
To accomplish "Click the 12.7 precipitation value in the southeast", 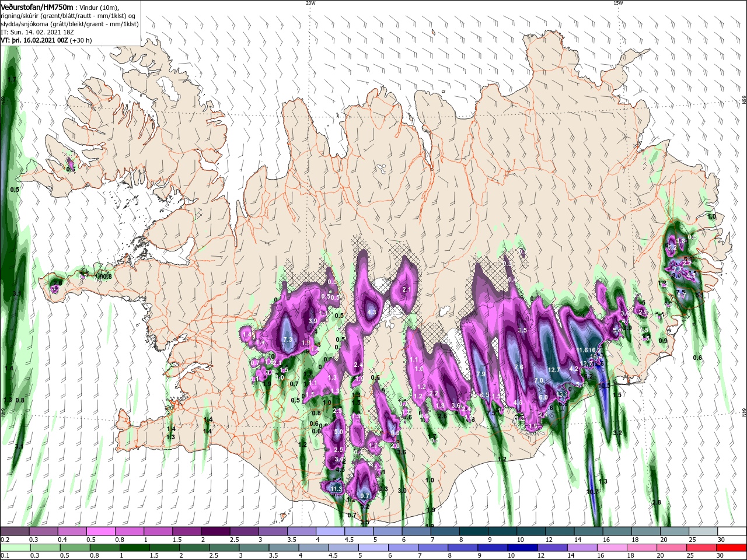I will pyautogui.click(x=554, y=370).
